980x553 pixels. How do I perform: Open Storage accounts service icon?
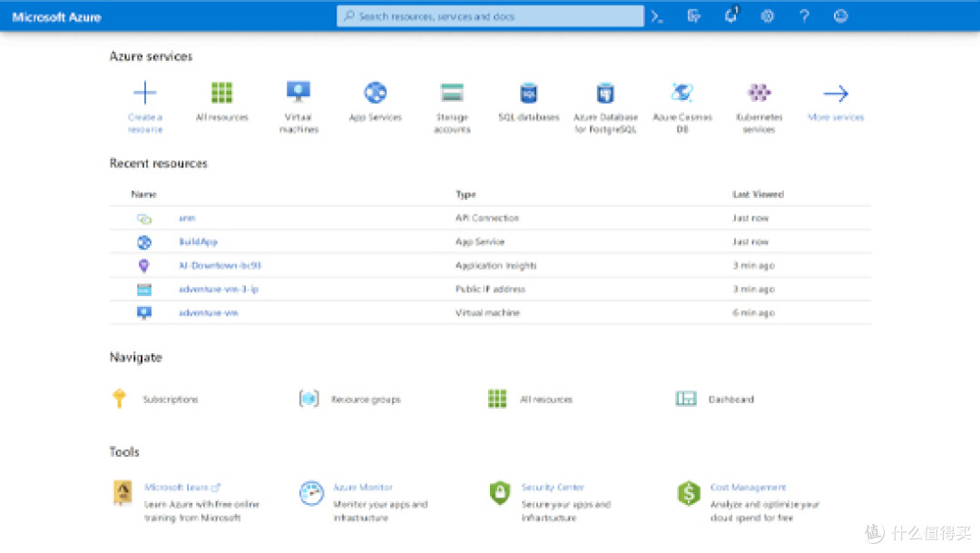[x=452, y=94]
